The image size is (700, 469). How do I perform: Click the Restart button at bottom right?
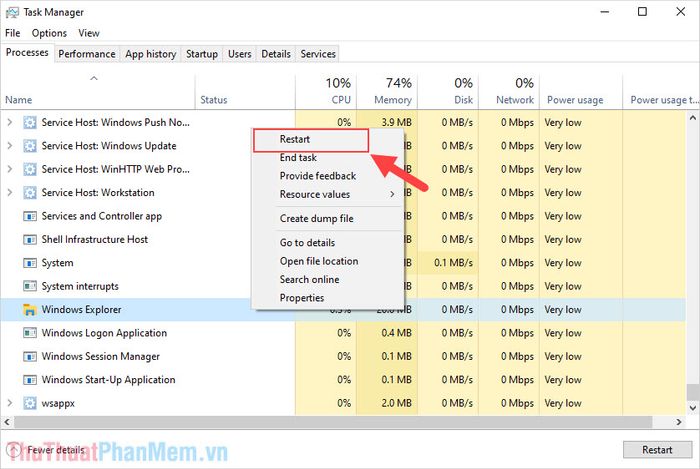tap(657, 450)
